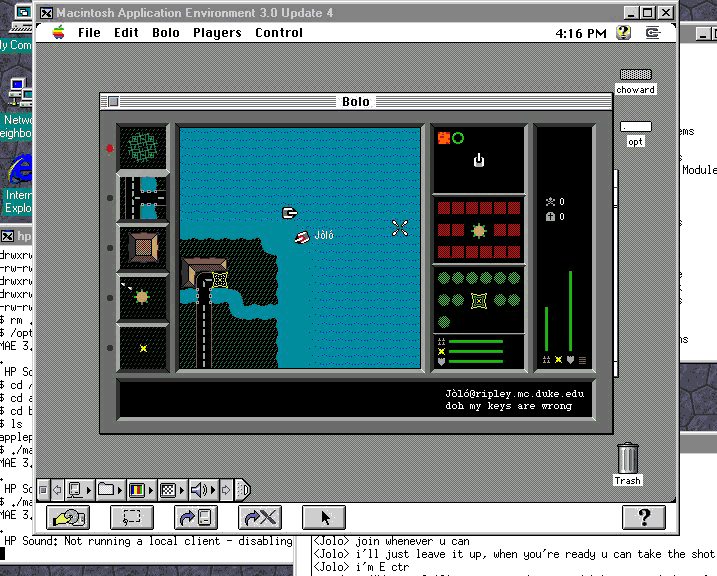
Task: Click the dashed selection rectangle toolbar button
Action: point(132,517)
